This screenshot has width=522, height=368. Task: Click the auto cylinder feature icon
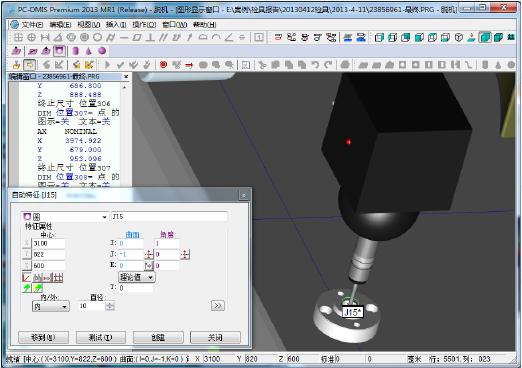pos(76,51)
